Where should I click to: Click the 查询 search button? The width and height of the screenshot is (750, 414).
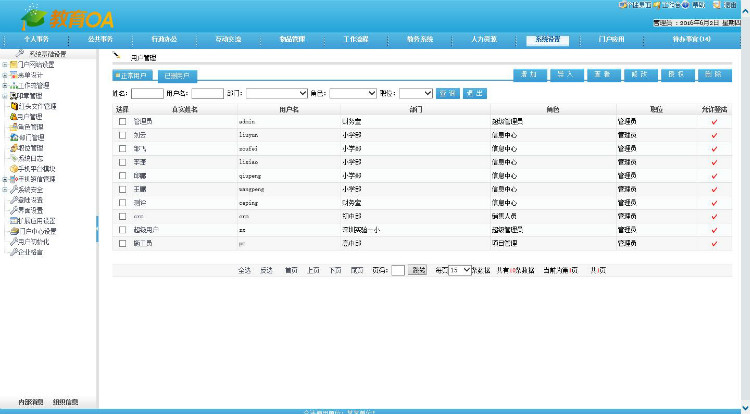448,93
